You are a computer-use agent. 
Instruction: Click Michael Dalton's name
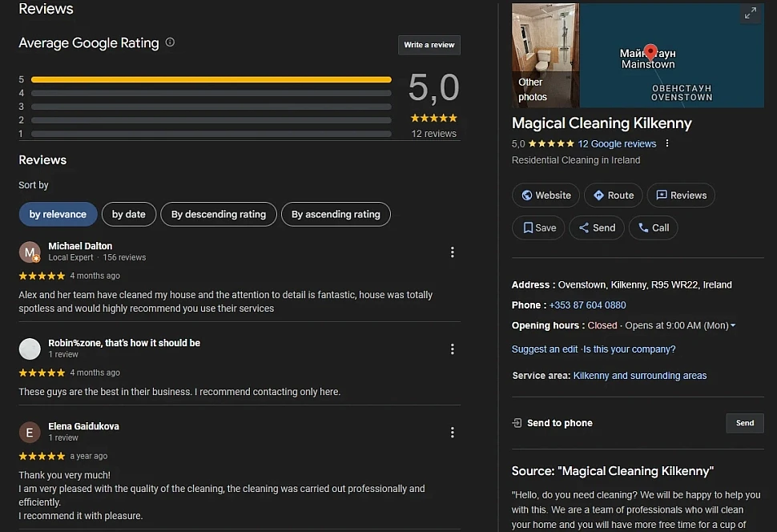tap(80, 246)
